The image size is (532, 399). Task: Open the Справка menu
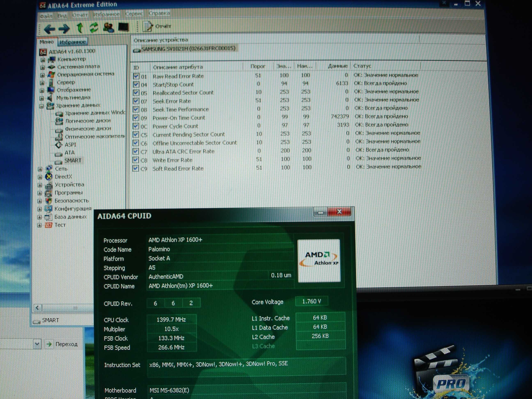(x=159, y=13)
